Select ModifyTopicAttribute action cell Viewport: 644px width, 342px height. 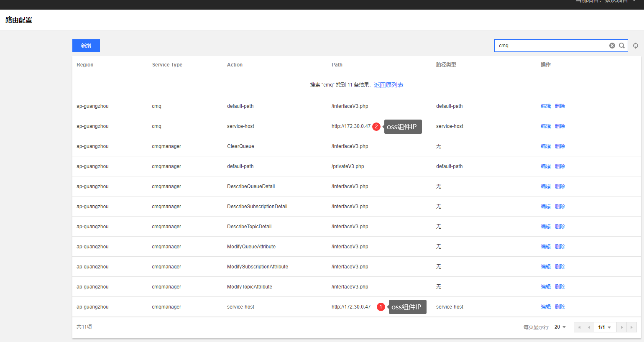click(x=250, y=287)
